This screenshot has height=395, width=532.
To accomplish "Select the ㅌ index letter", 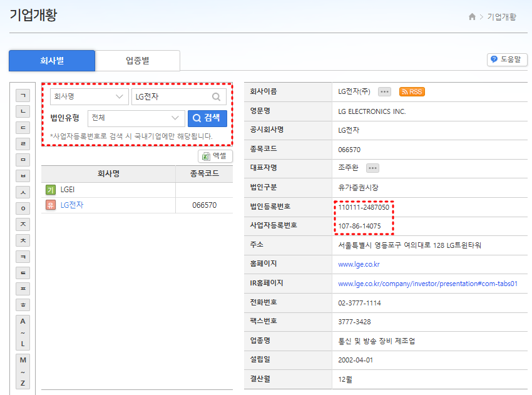I will (x=23, y=273).
